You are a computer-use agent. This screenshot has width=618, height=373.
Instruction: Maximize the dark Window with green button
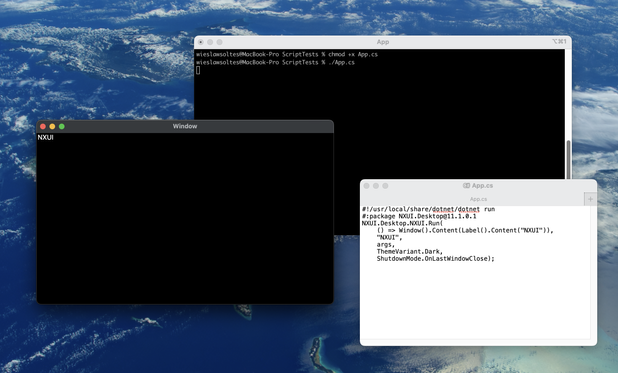click(62, 126)
